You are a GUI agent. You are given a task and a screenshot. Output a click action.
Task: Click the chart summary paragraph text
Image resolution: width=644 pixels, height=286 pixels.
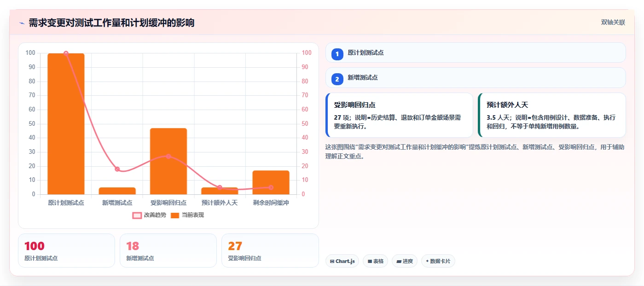pos(475,152)
